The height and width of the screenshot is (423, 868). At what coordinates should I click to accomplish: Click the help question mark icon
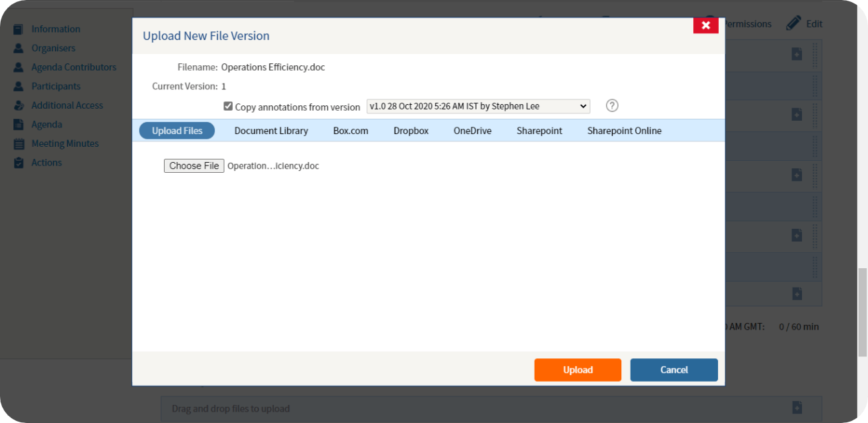[612, 106]
